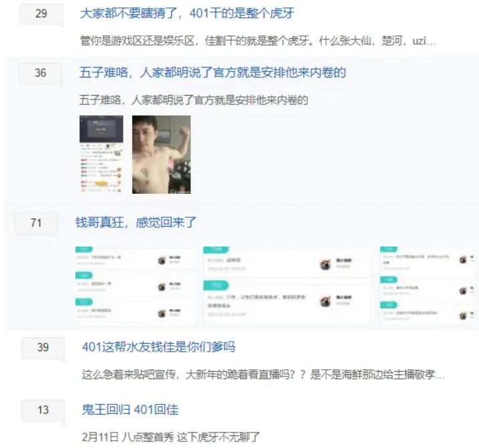
Task: Click the avatar in the middle thumbnail's top comment
Action: [325, 264]
